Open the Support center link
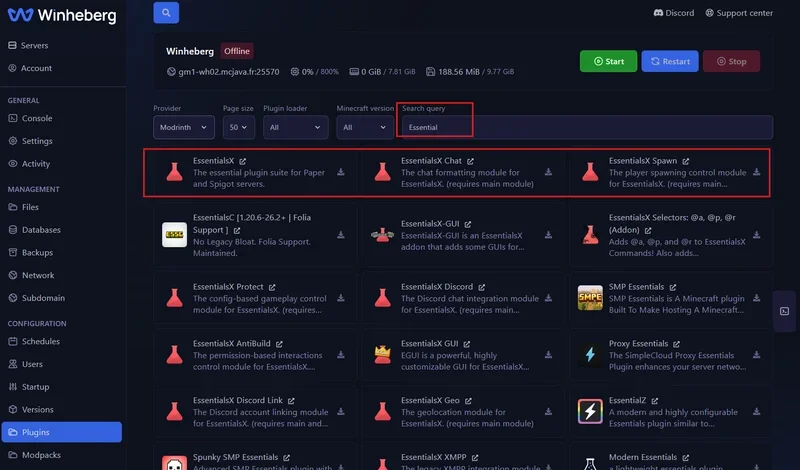 click(x=739, y=13)
